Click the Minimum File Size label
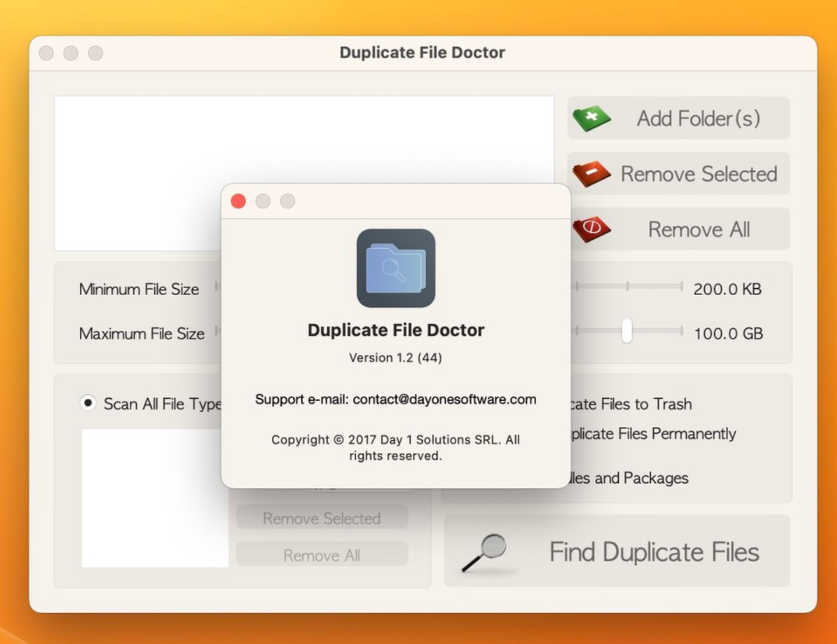Image resolution: width=837 pixels, height=644 pixels. click(139, 289)
